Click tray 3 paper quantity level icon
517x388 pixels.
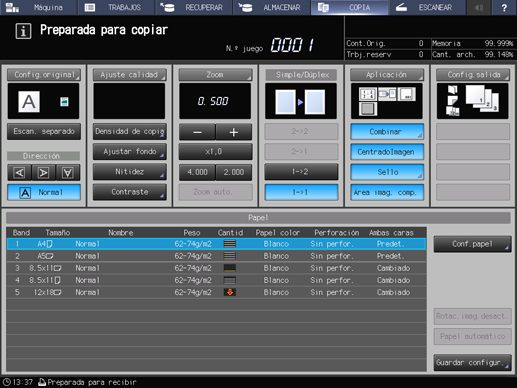tap(230, 268)
